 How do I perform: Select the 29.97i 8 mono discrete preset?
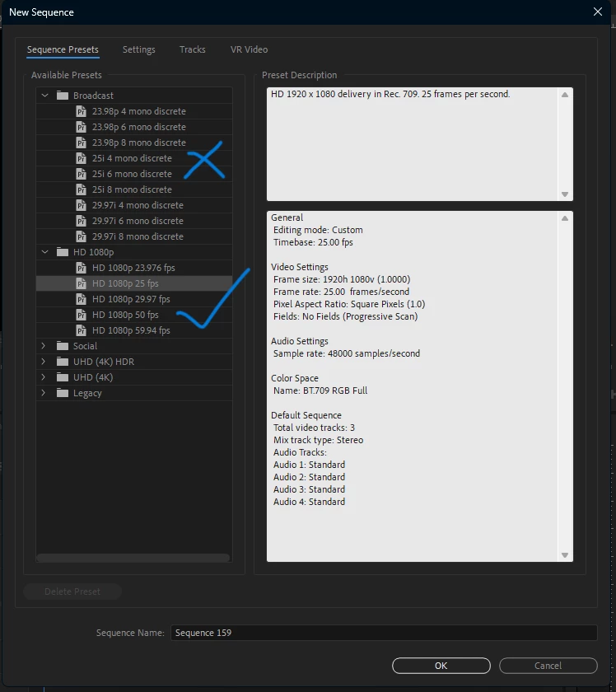(x=134, y=236)
